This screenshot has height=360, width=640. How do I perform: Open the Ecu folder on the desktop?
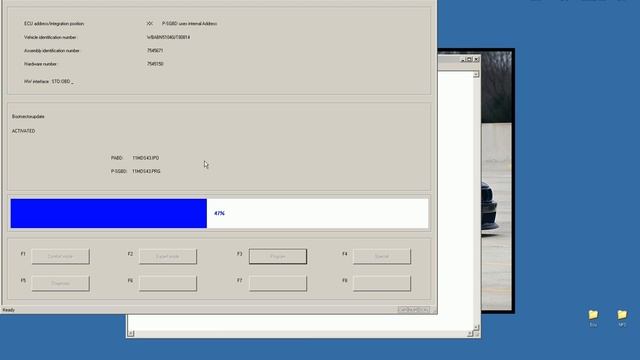pyautogui.click(x=593, y=318)
